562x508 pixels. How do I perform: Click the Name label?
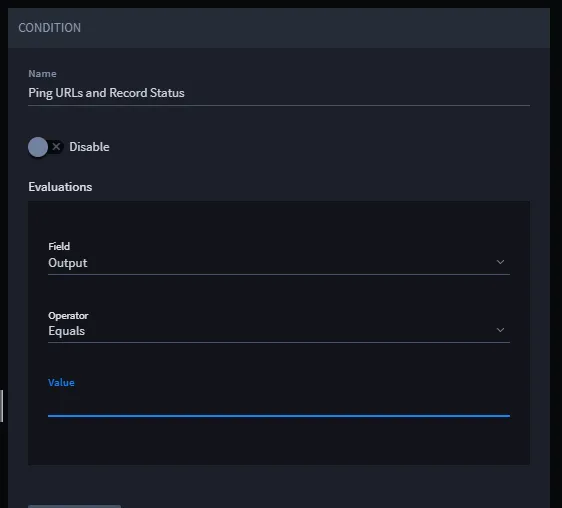pos(42,73)
